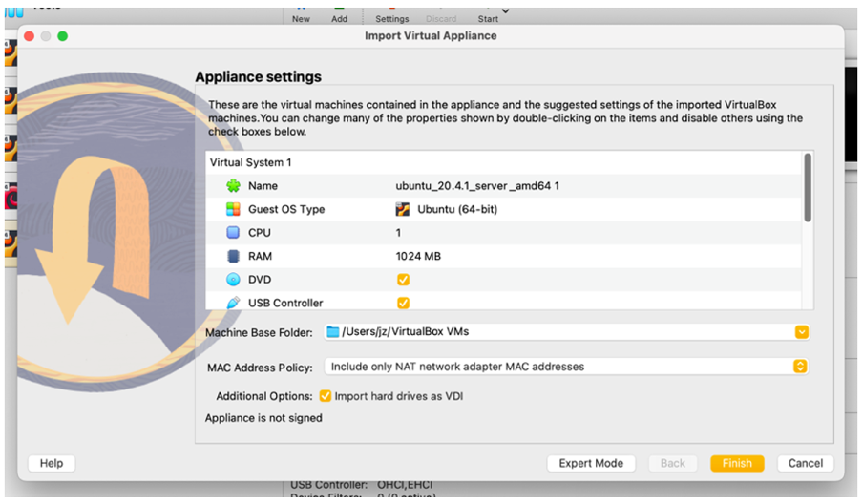The height and width of the screenshot is (504, 863).
Task: Expand the MAC Address Policy dropdown
Action: [800, 367]
